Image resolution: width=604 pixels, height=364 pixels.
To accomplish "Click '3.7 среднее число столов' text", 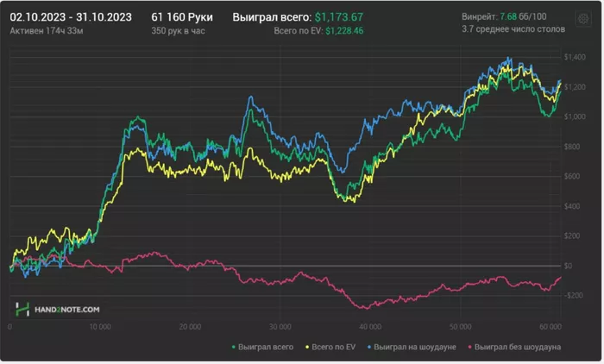I will pyautogui.click(x=513, y=29).
